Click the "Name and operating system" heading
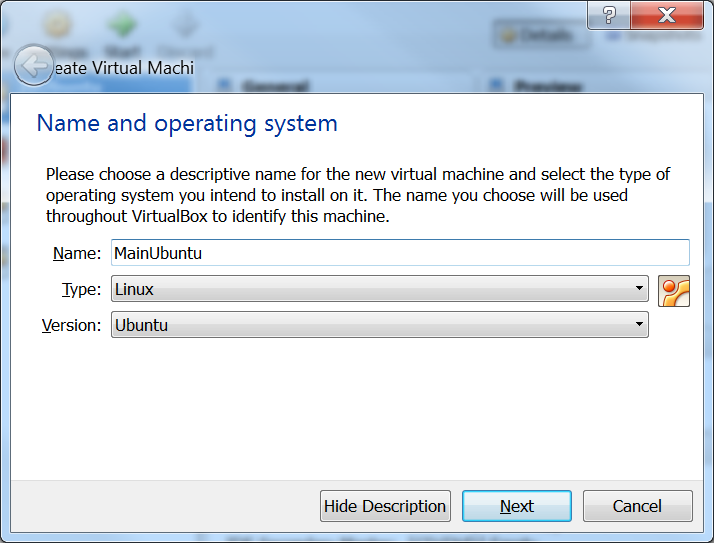The image size is (716, 543). [187, 124]
